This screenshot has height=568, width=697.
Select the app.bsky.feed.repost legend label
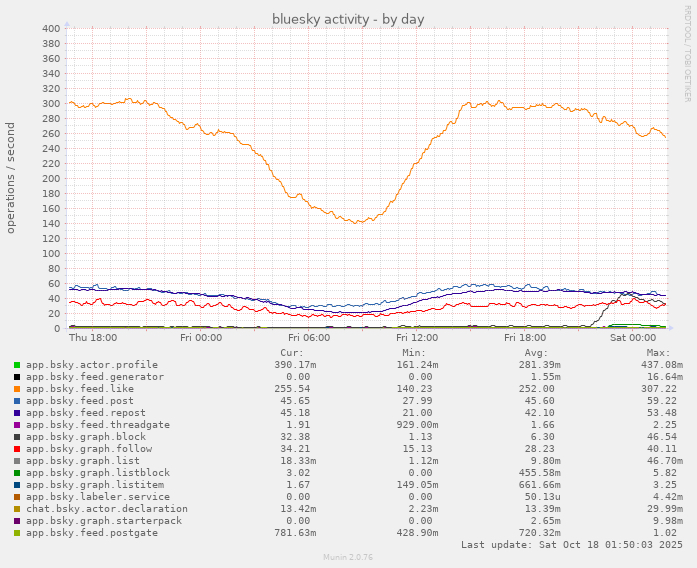pyautogui.click(x=85, y=413)
